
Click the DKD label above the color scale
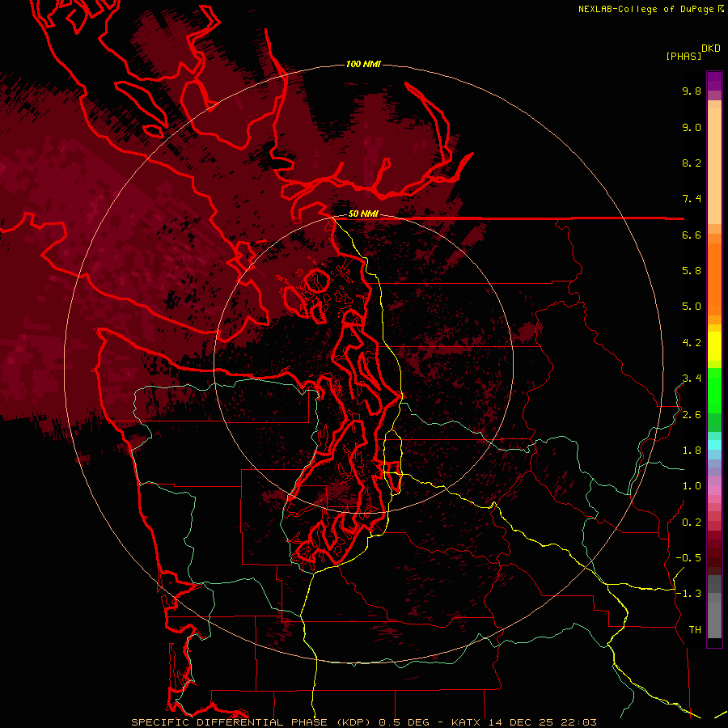(711, 48)
